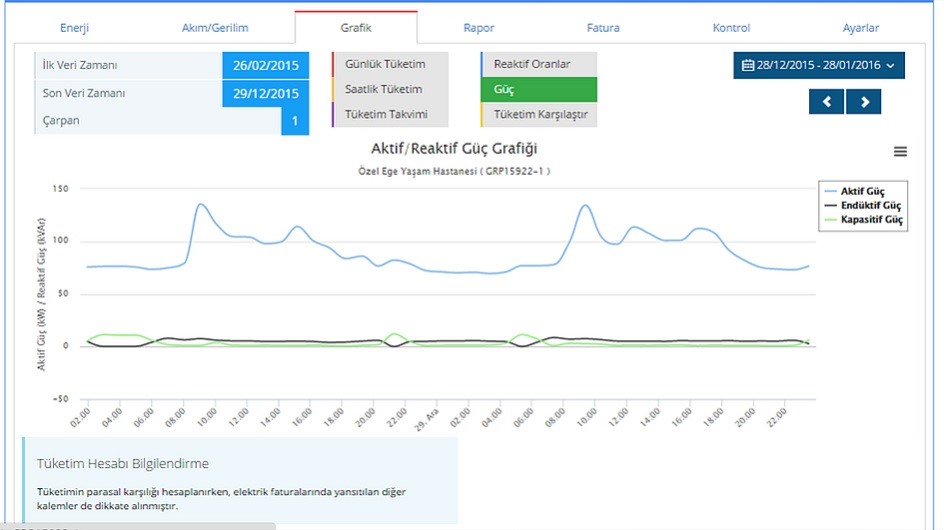Click the Özel Ege Yaşam Hastanesi subtitle
The image size is (944, 530).
454,171
